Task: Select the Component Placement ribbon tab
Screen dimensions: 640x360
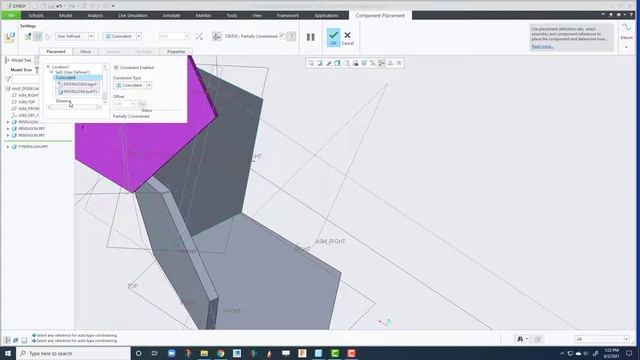Action: (380, 16)
